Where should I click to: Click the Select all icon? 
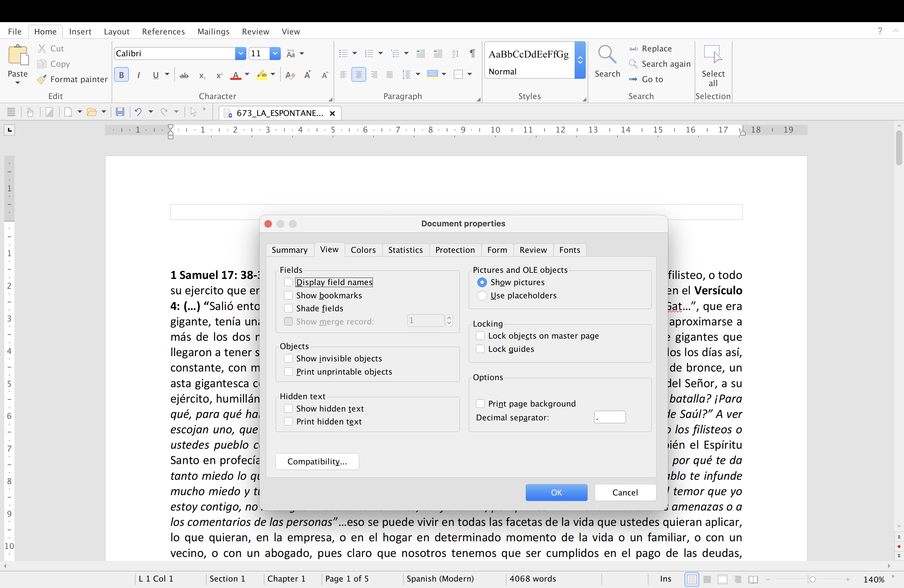[x=712, y=54]
